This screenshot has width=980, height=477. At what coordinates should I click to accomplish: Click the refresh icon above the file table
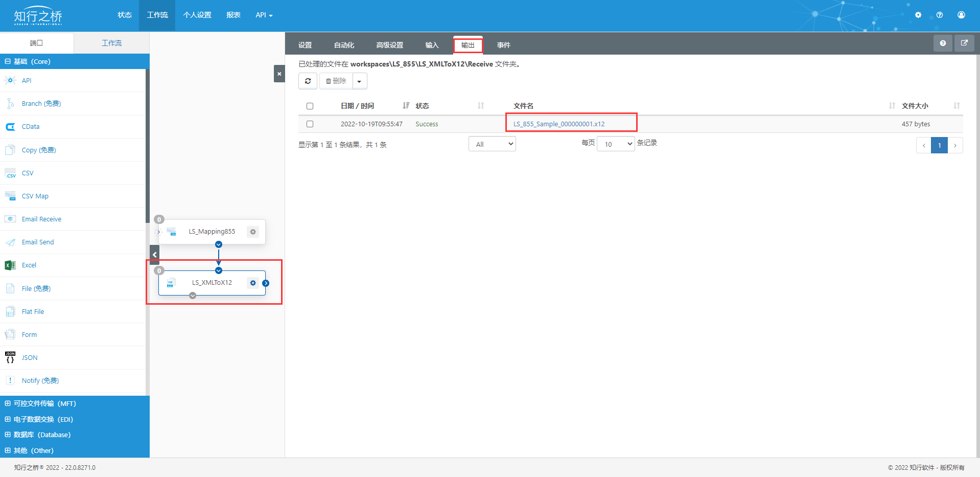tap(308, 81)
